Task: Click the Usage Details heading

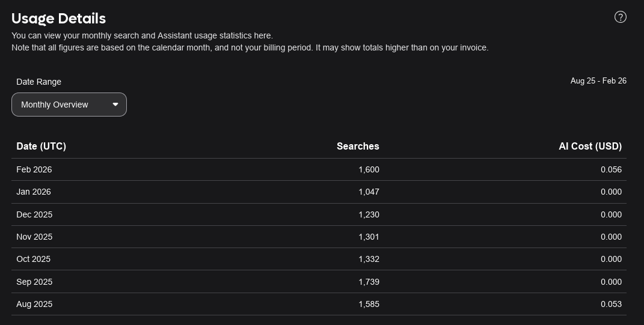Action: [59, 19]
